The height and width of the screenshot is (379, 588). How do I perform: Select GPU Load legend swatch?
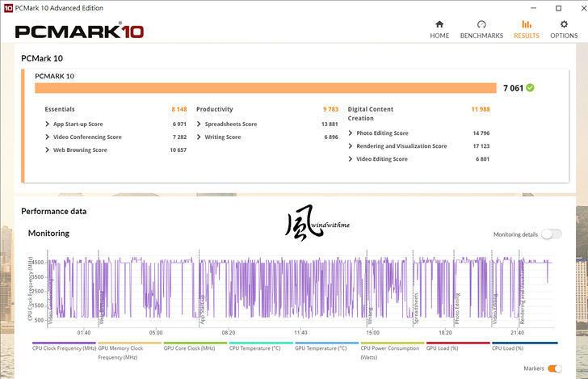point(458,343)
